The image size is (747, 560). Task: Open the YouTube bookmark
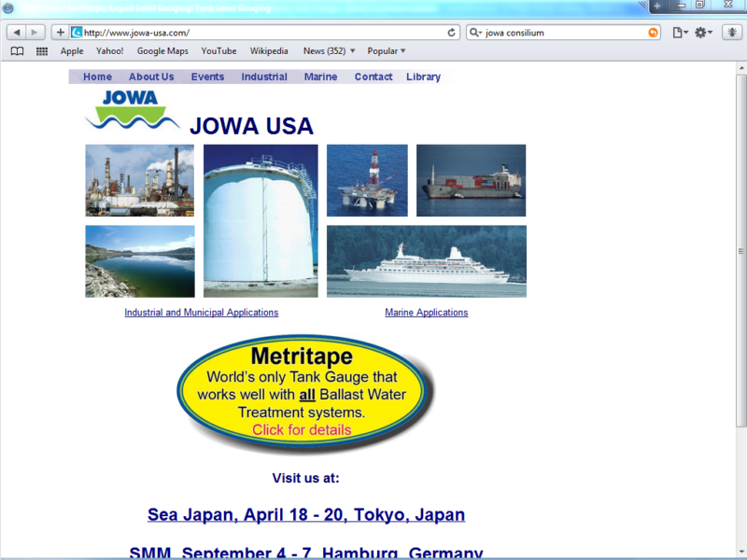(218, 51)
